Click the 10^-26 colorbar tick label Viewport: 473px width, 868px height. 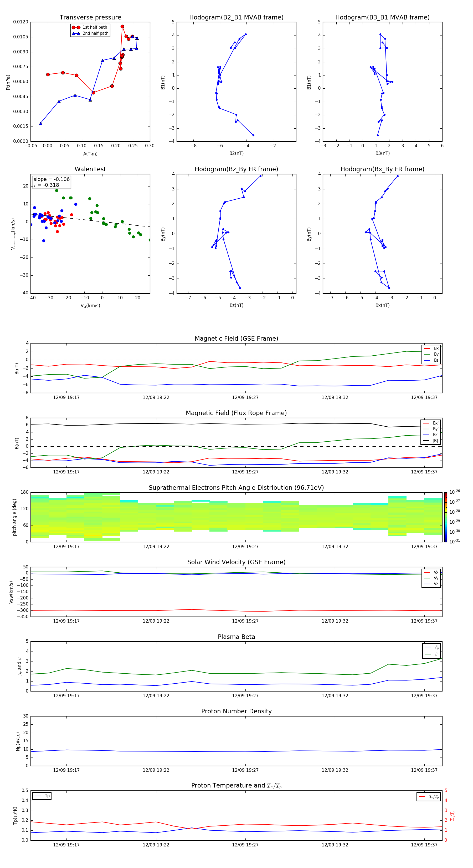tap(455, 492)
